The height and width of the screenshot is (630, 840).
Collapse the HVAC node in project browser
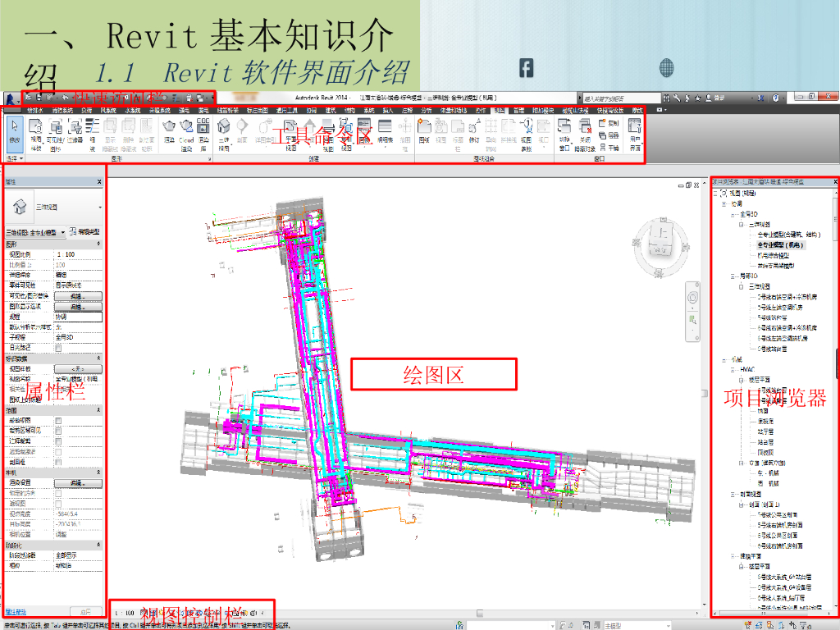(733, 370)
